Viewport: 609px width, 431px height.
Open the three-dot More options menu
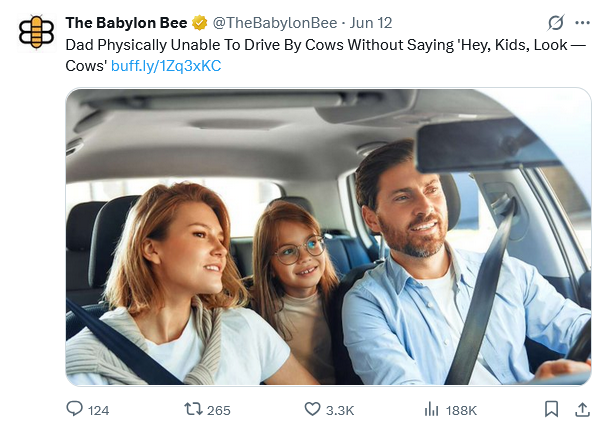pyautogui.click(x=582, y=23)
